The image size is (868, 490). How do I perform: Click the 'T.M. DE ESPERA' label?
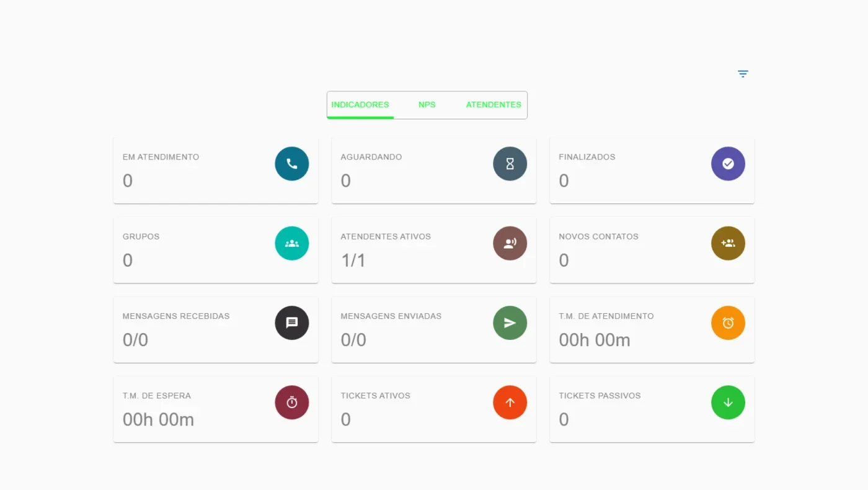(157, 396)
